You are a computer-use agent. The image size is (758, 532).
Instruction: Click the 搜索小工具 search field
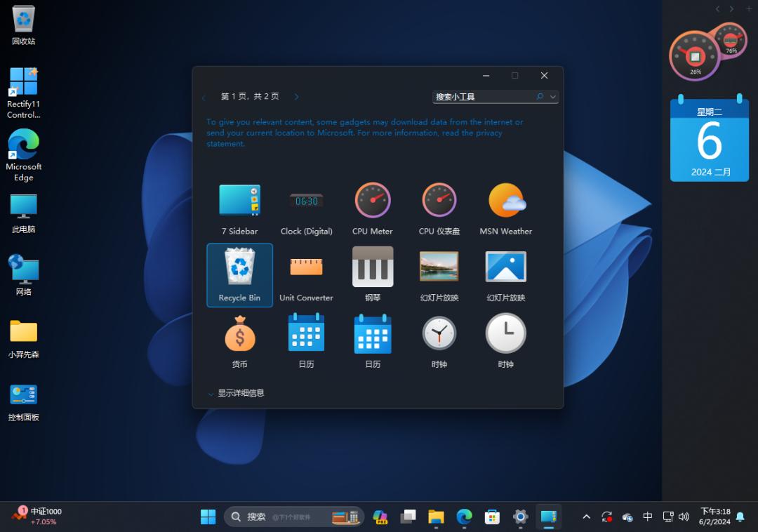[484, 96]
